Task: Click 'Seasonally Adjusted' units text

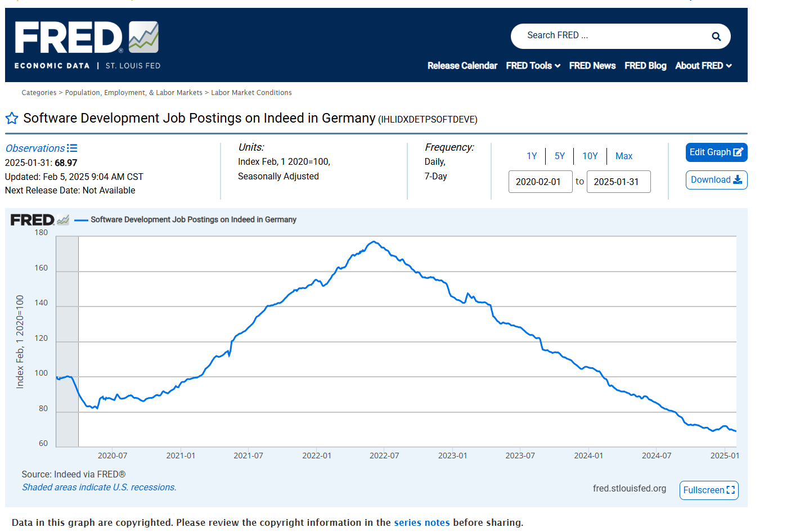Action: [278, 177]
